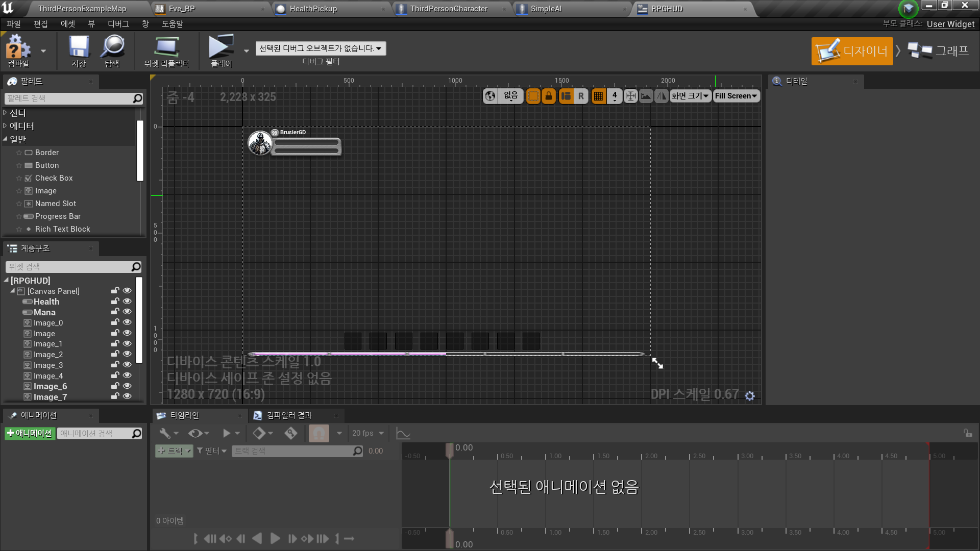Image resolution: width=980 pixels, height=551 pixels.
Task: Toggle lock on Image_3 in hierarchy
Action: click(115, 365)
